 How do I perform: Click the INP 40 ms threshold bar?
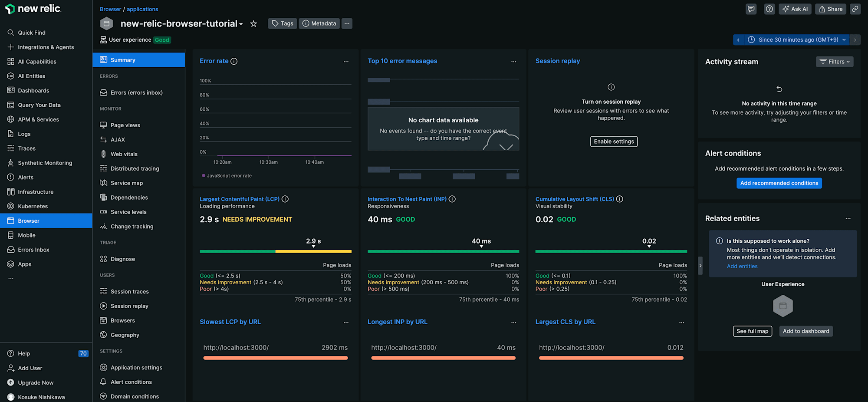tap(444, 251)
